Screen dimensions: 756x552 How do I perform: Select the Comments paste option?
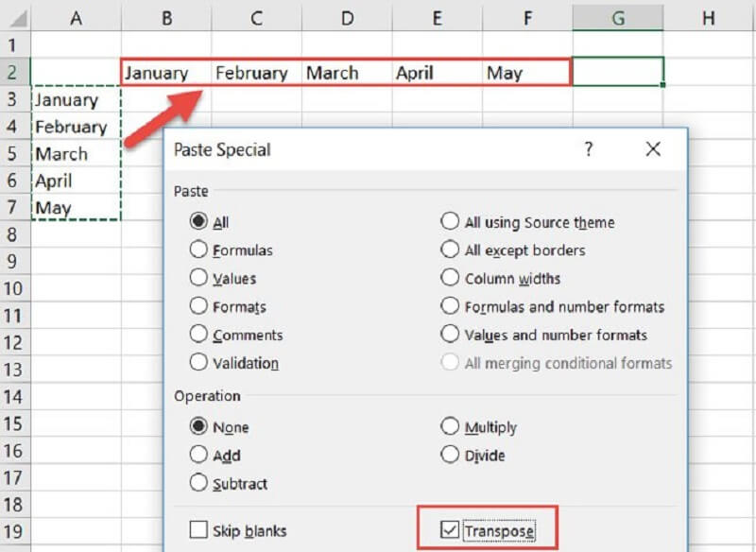[x=199, y=335]
